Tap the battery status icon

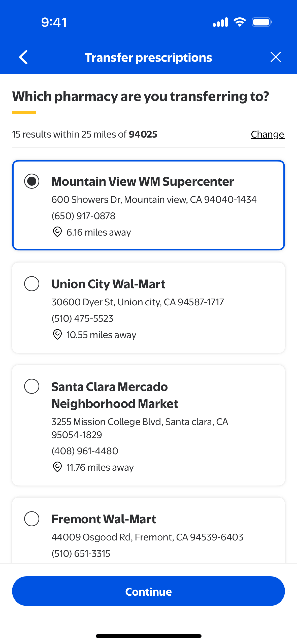[262, 22]
